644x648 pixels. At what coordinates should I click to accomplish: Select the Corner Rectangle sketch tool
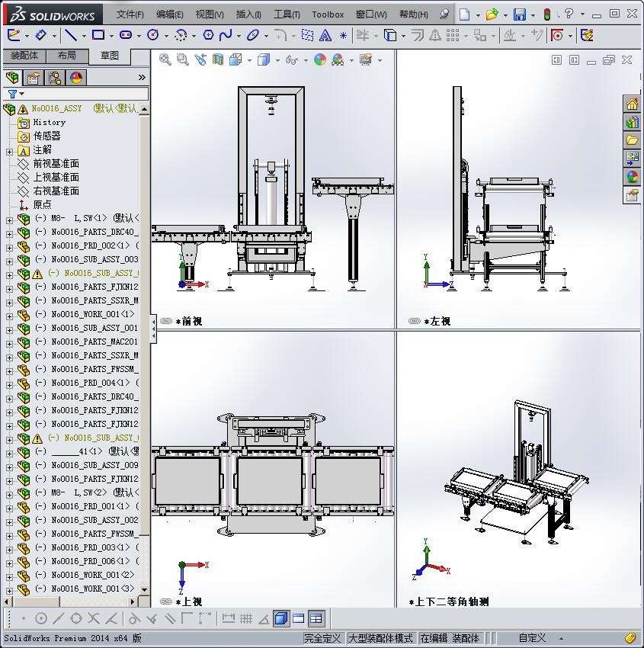98,36
